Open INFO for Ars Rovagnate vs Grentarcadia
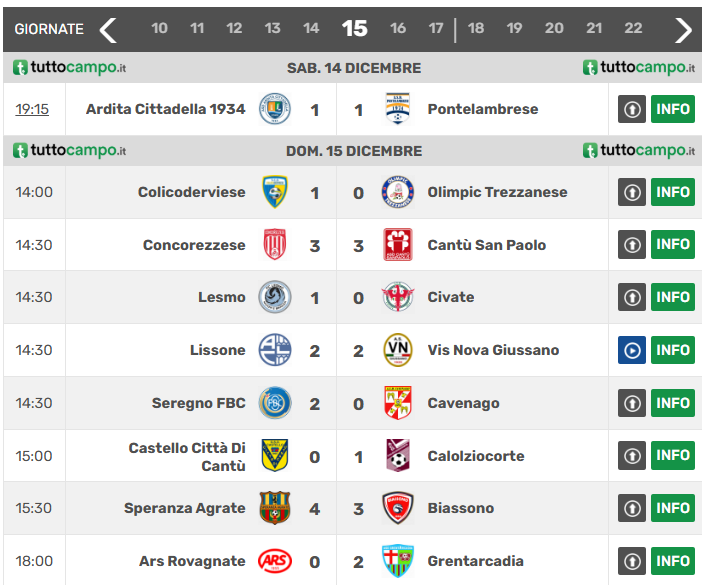 tap(673, 561)
